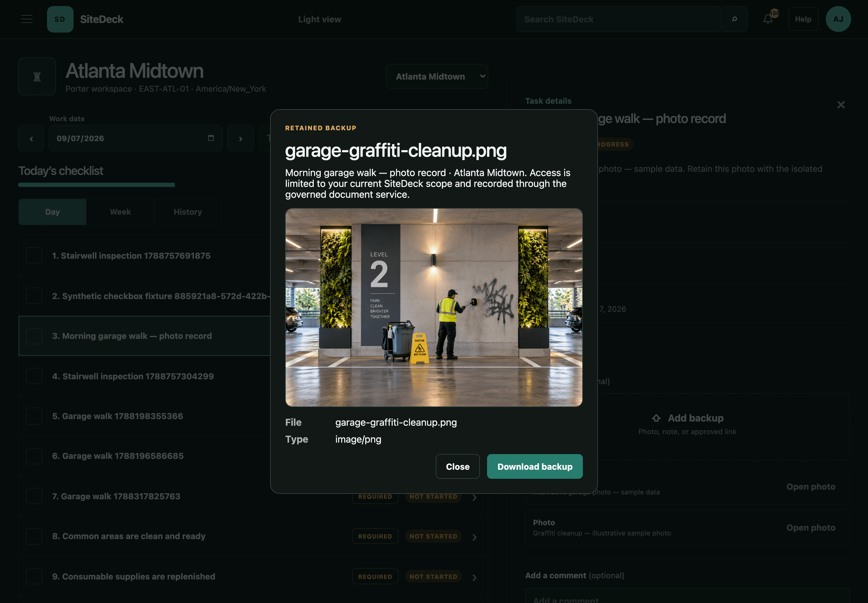
Task: Open the Atlanta Midtown site dropdown
Action: tap(437, 76)
